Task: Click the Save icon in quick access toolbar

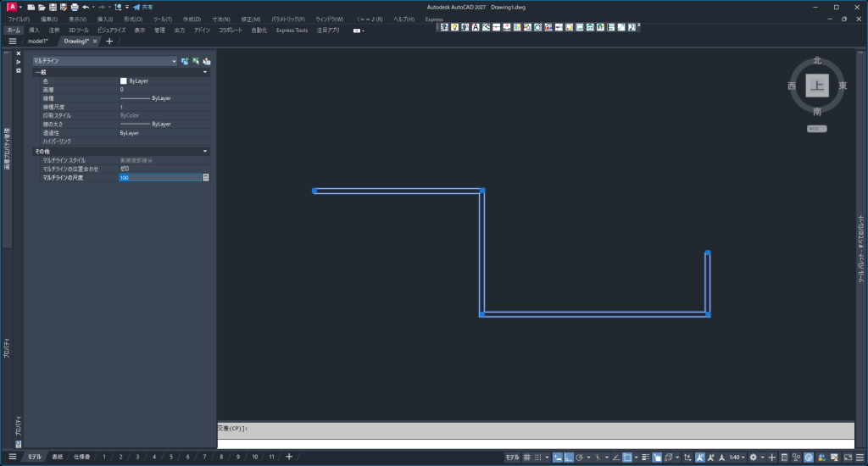Action: tap(53, 7)
